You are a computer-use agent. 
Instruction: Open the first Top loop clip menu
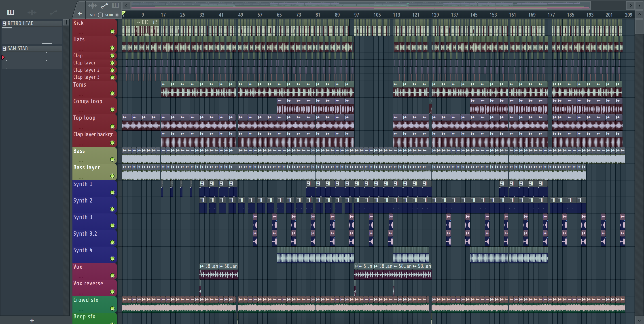pos(124,117)
